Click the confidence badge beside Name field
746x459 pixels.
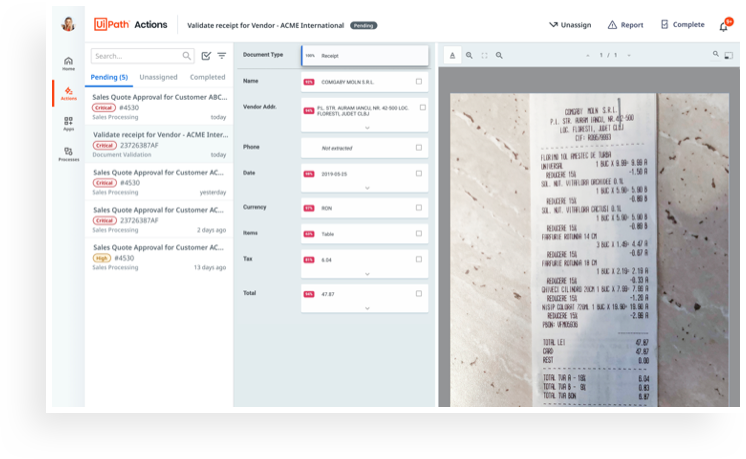pyautogui.click(x=309, y=82)
